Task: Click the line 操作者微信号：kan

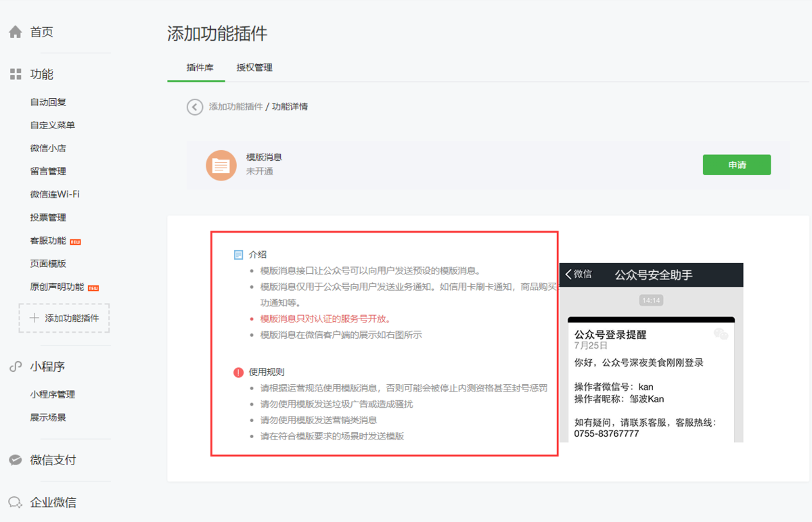Action: [x=614, y=387]
